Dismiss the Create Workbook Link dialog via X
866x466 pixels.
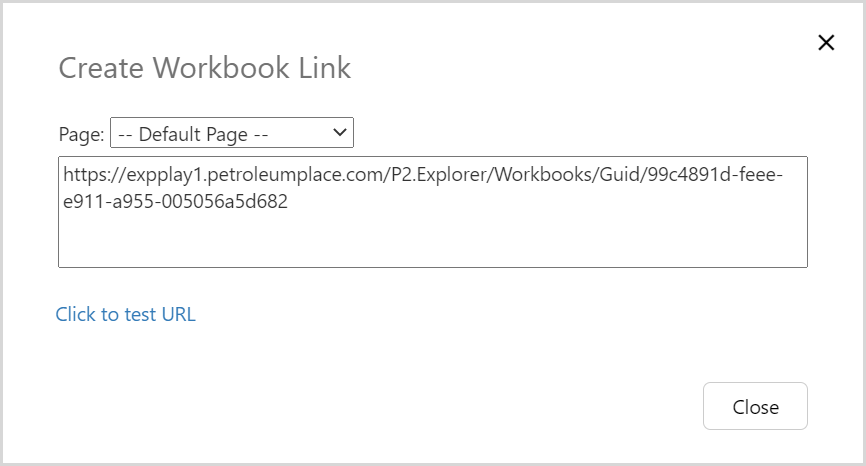pos(826,70)
